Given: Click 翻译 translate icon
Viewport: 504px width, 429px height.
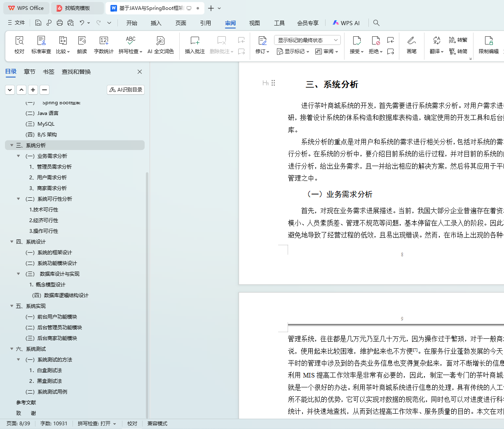Looking at the screenshot, I should tap(437, 40).
